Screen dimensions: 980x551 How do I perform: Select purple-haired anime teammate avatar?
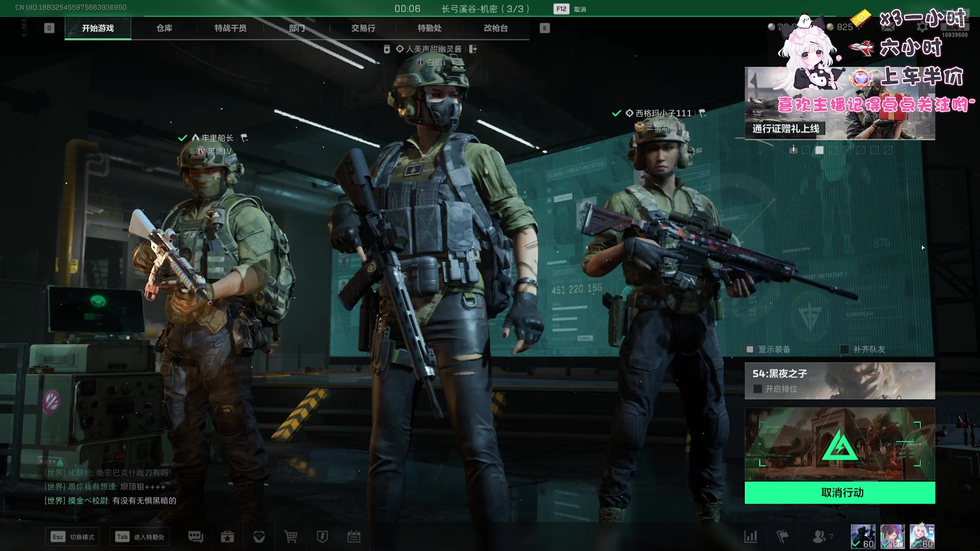(x=892, y=537)
